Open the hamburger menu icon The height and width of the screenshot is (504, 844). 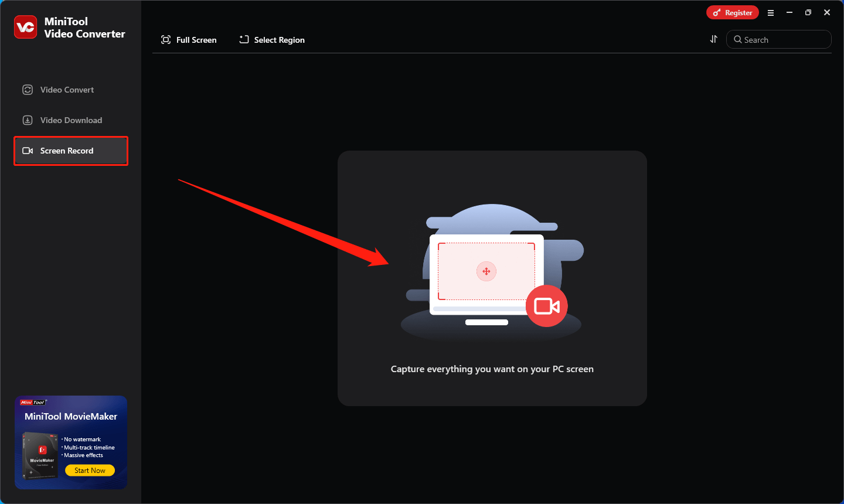[771, 12]
